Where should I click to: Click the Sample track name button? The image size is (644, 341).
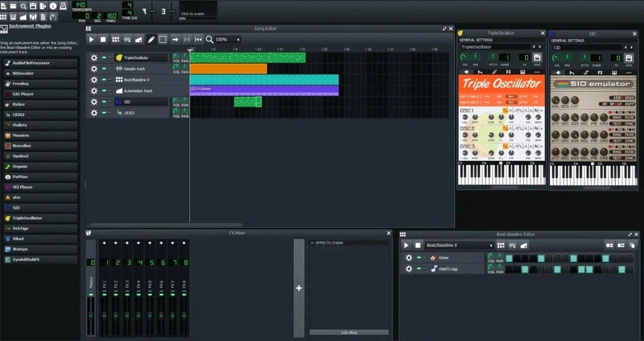click(142, 68)
